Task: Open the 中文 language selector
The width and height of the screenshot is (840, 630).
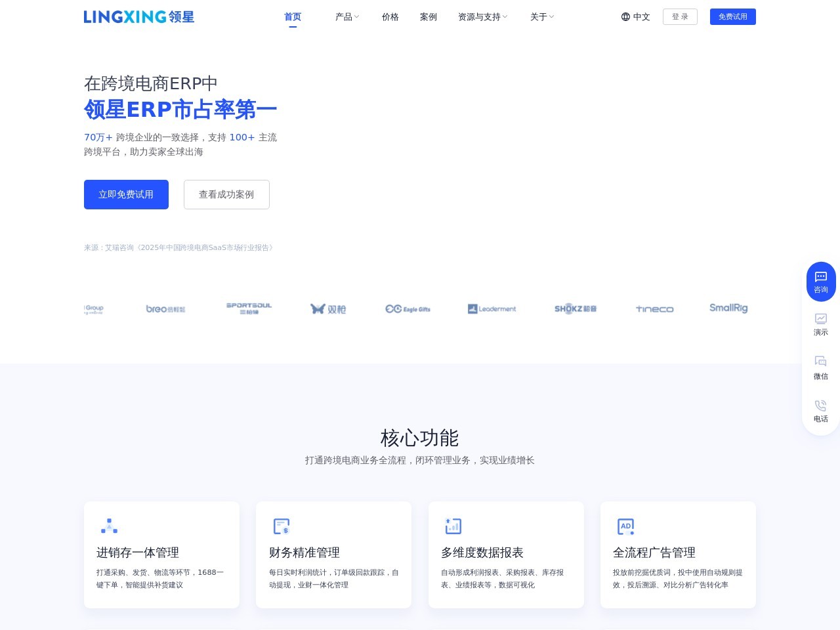Action: [x=635, y=17]
